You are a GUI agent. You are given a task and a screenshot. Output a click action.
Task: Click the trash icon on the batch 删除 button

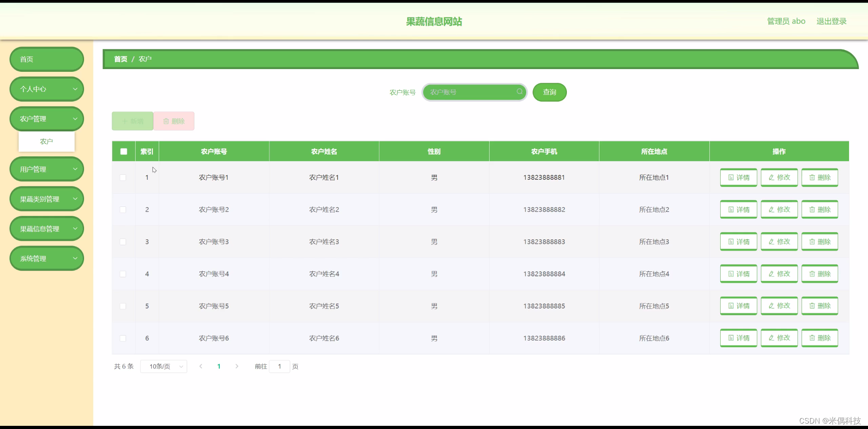click(x=166, y=121)
